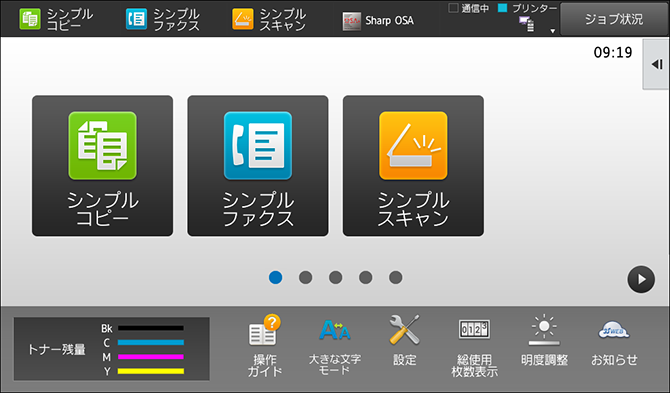The height and width of the screenshot is (393, 670).
Task: Click the 通信中 status indicator
Action: point(469,8)
